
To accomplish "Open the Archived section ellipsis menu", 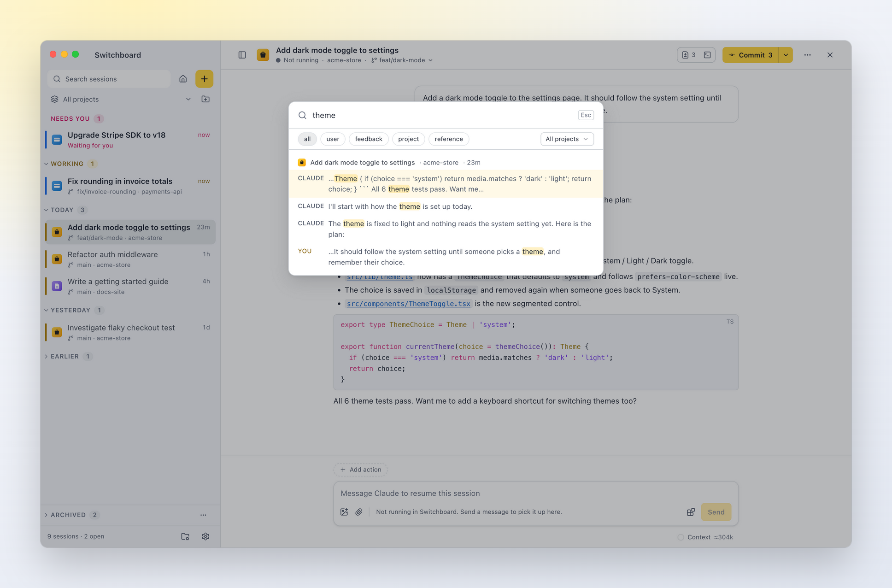I will (203, 515).
